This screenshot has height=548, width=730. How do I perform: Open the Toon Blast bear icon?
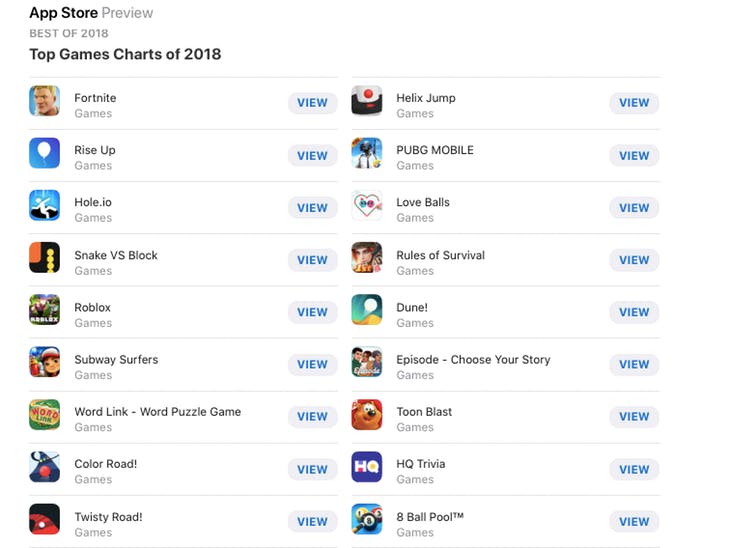point(367,414)
